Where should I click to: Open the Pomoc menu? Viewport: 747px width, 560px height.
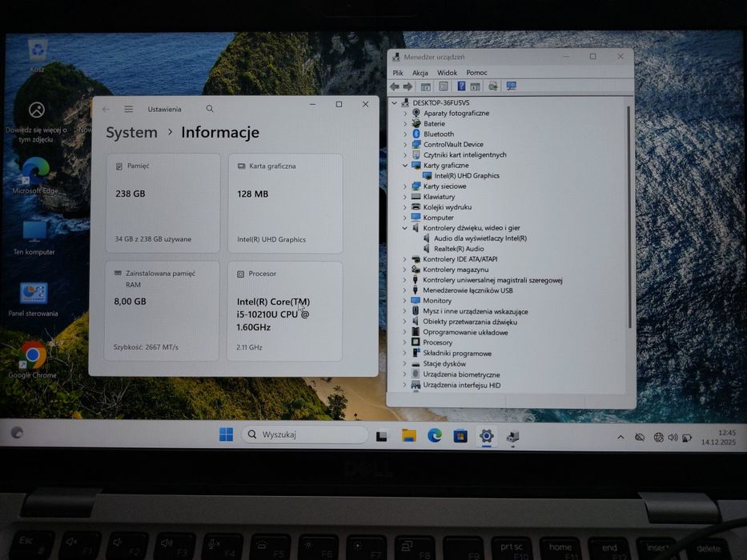[476, 73]
